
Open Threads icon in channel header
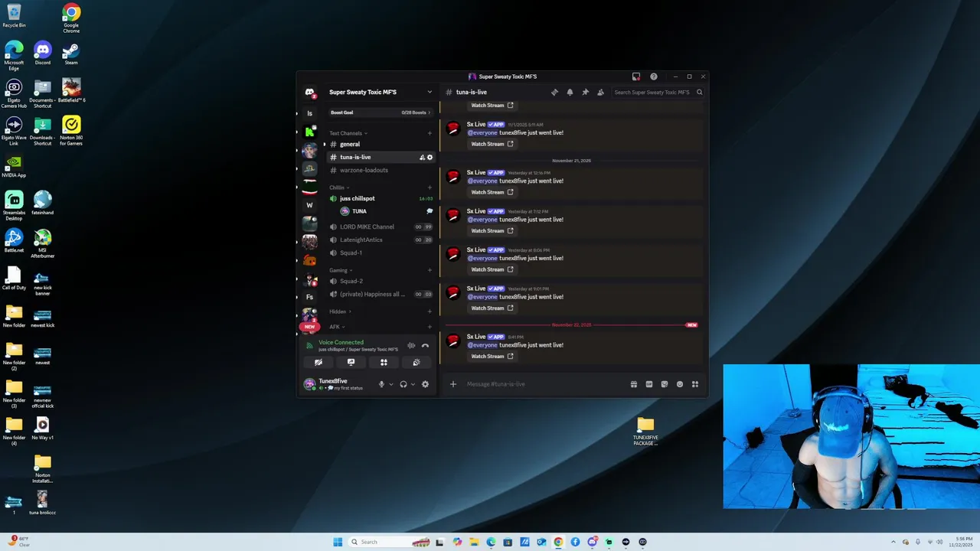coord(554,92)
